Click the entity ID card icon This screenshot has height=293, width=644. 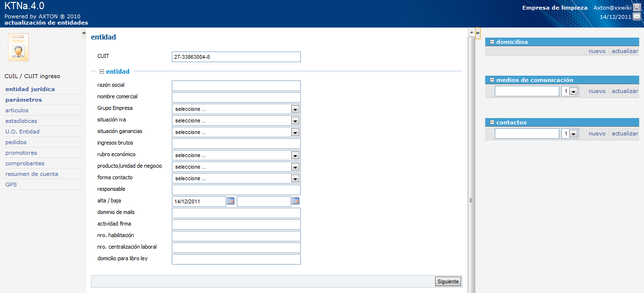tap(18, 47)
